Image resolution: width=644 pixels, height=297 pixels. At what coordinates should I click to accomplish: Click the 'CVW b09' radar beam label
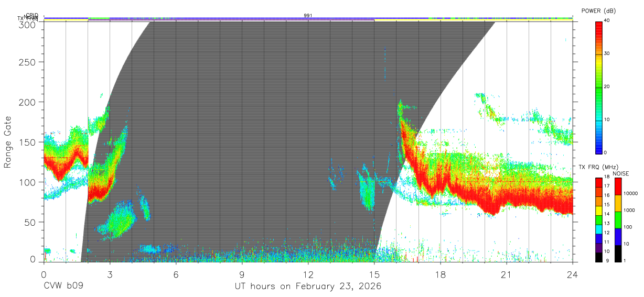click(63, 287)
